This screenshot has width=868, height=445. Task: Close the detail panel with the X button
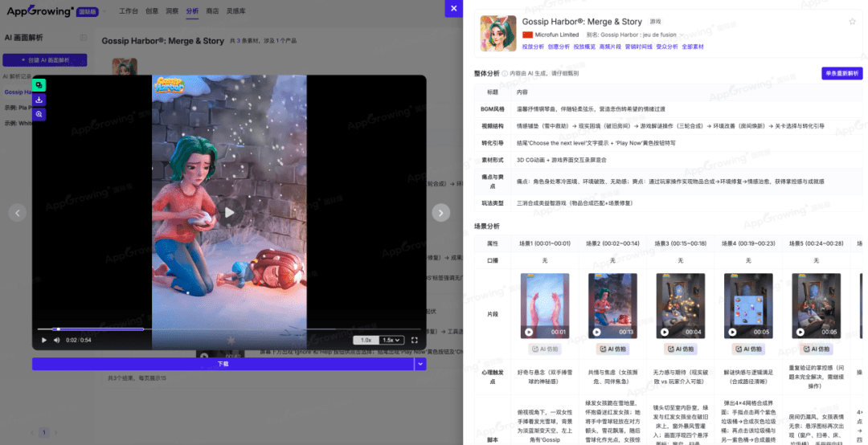454,8
